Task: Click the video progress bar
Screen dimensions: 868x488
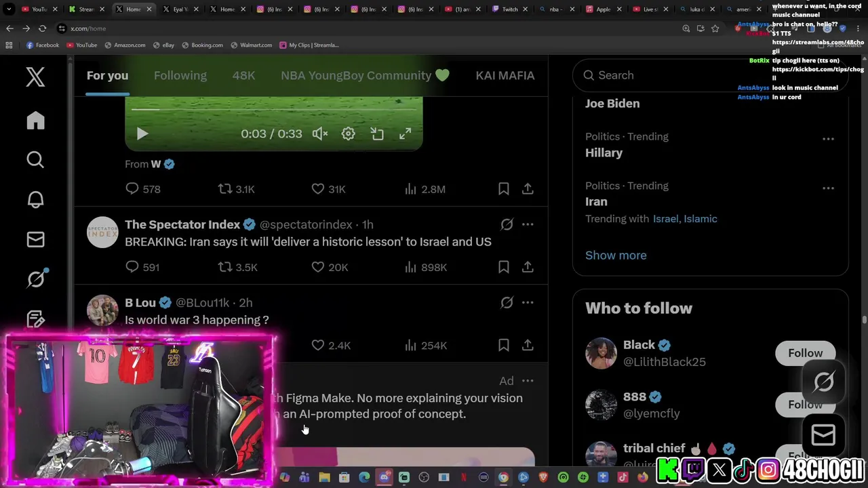Action: click(x=273, y=108)
